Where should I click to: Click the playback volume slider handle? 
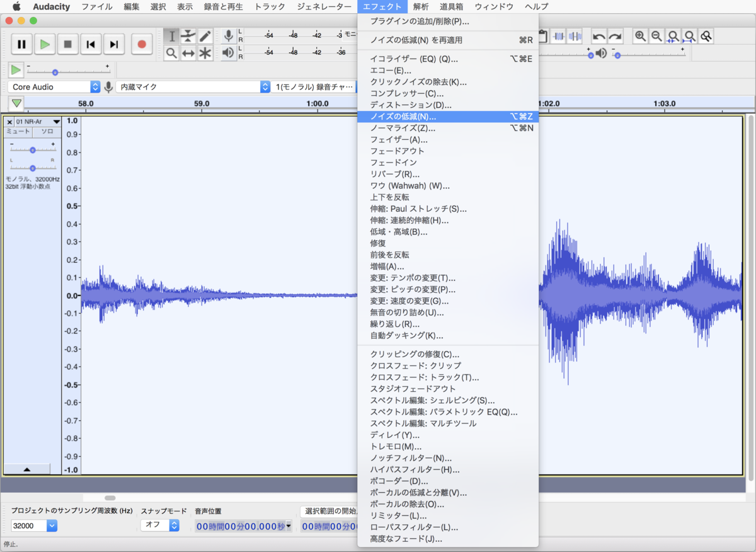pos(617,55)
